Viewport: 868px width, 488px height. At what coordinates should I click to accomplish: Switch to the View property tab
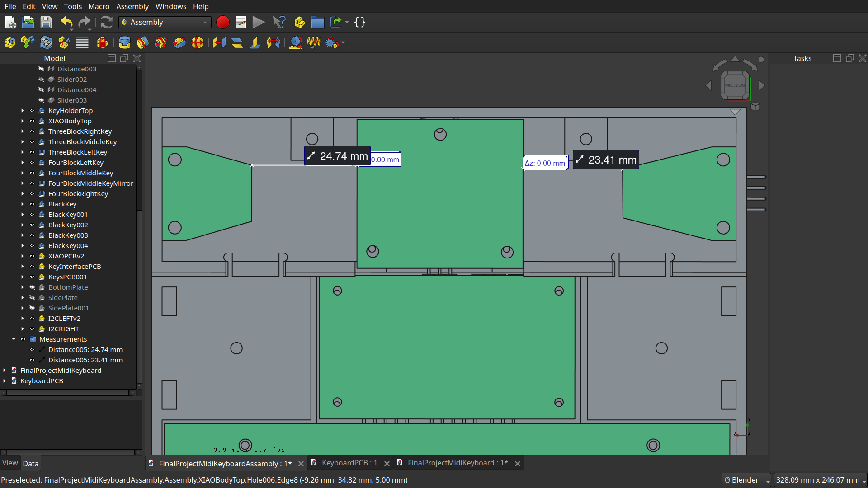coord(10,463)
